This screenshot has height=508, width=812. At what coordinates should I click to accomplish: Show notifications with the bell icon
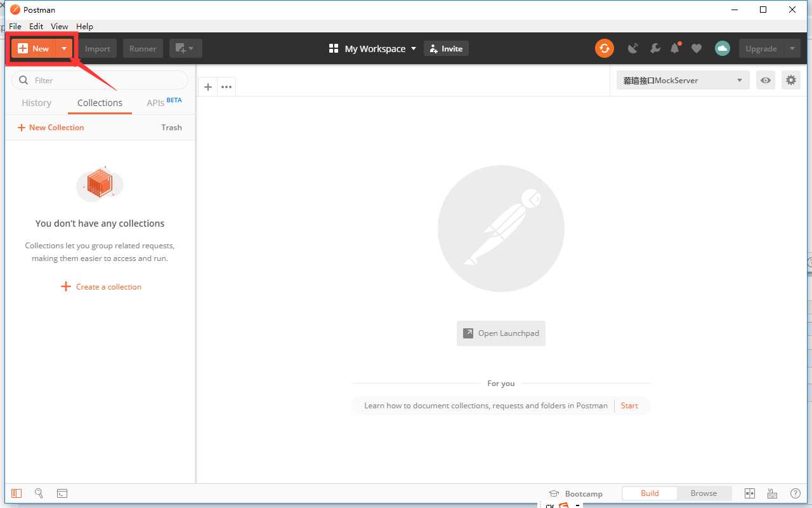click(x=675, y=48)
